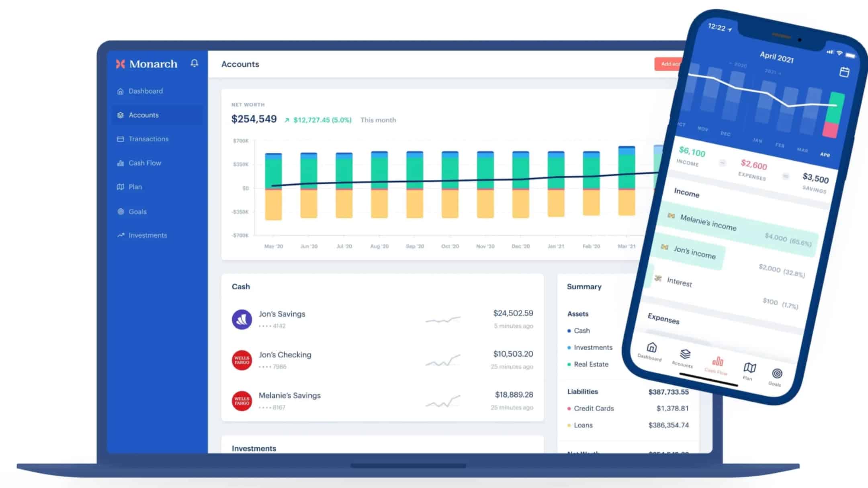Open Goals in the sidebar
The width and height of the screenshot is (868, 488).
tap(157, 211)
